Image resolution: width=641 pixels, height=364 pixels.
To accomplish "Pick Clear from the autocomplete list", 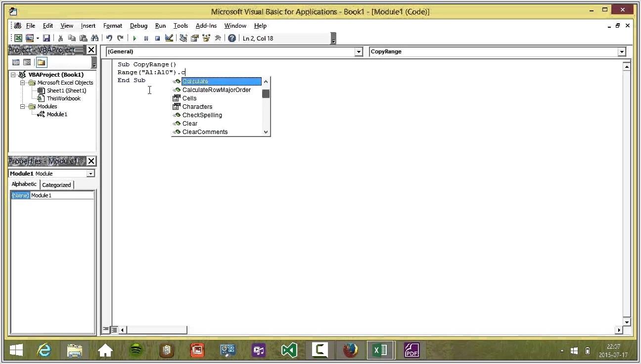I will [x=217, y=124].
